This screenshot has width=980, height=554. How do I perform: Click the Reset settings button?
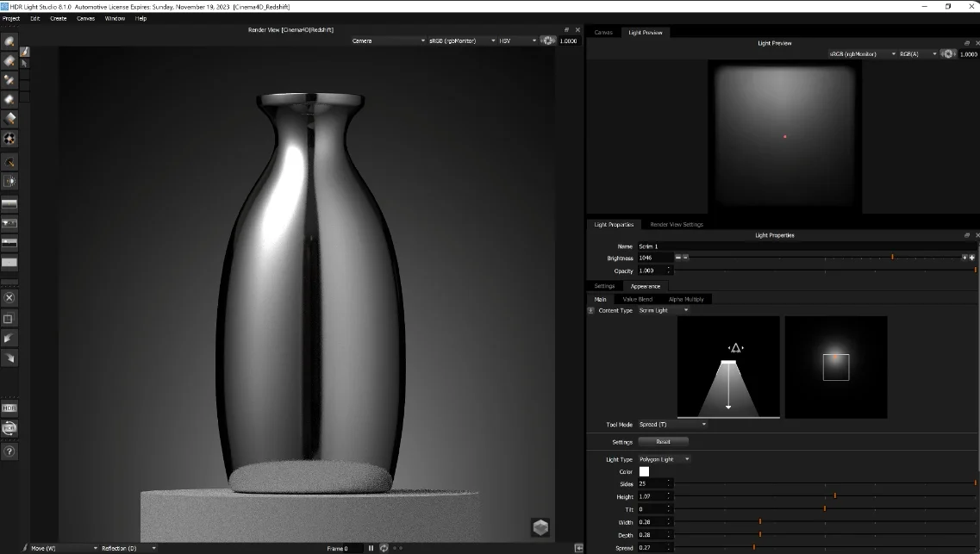pyautogui.click(x=663, y=442)
